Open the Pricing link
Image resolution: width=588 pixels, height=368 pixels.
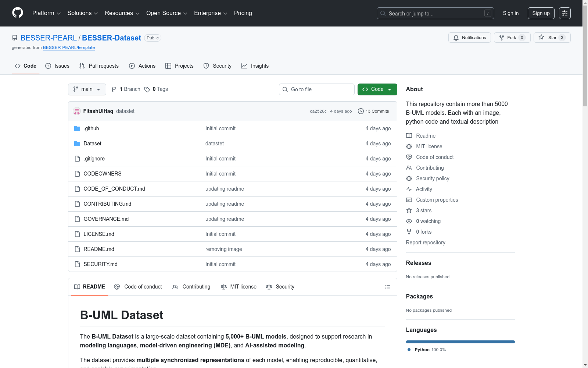(243, 13)
